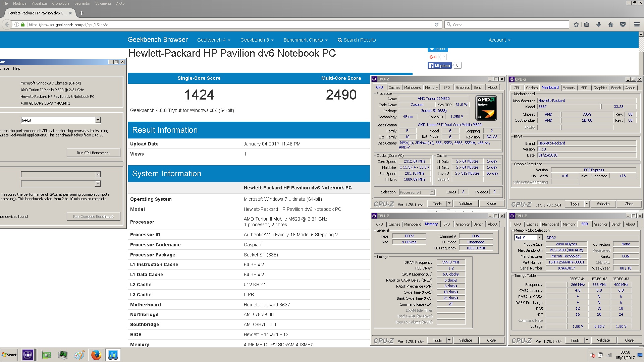Open the Modifica menu in Firefox
The image size is (644, 362).
pyautogui.click(x=20, y=3)
